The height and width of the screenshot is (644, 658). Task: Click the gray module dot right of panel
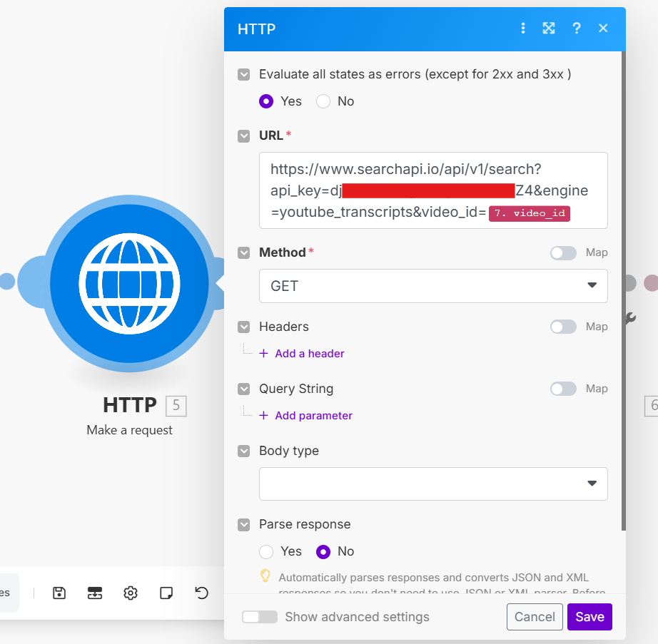click(x=630, y=283)
